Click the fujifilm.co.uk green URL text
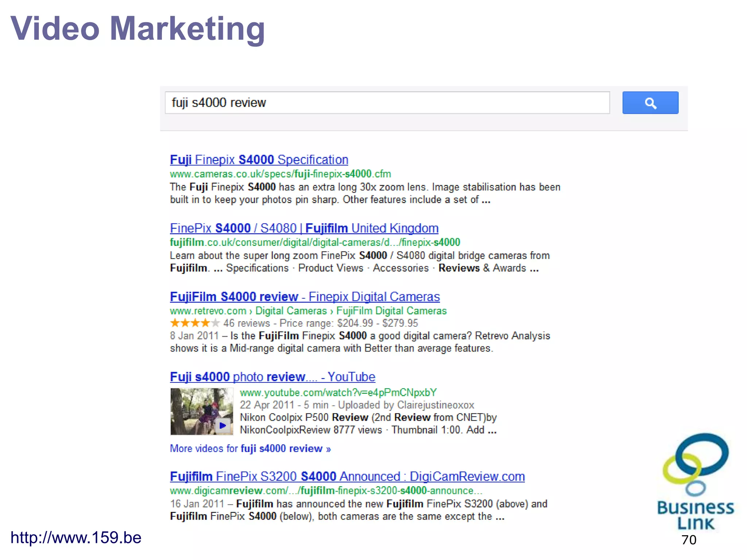This screenshot has height=560, width=747. [315, 242]
